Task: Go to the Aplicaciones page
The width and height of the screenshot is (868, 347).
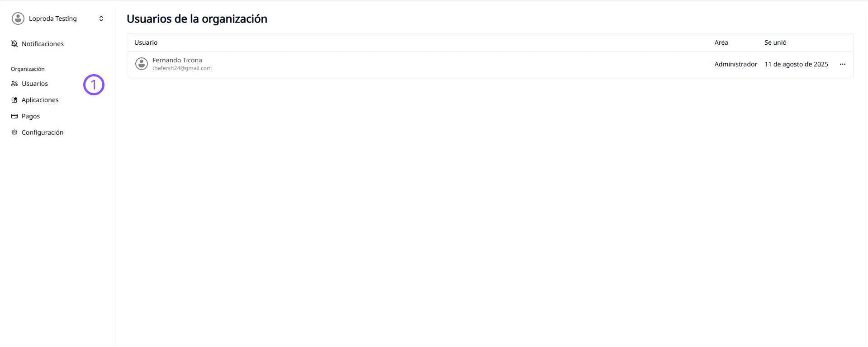Action: pyautogui.click(x=40, y=100)
